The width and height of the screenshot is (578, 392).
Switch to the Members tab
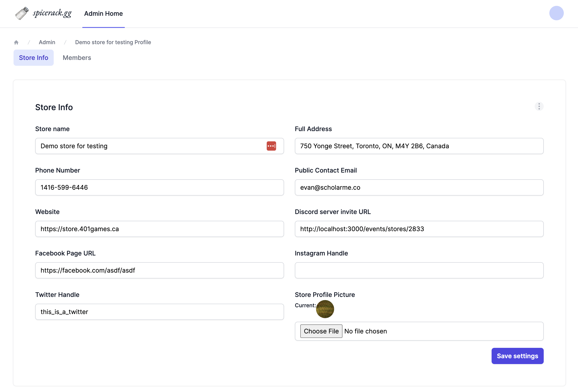point(77,58)
